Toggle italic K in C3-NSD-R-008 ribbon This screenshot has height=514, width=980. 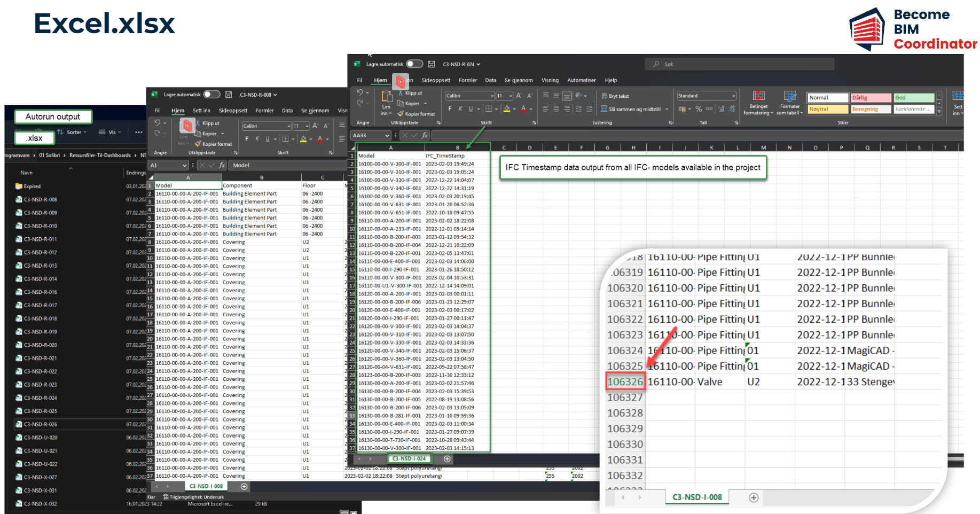point(257,139)
